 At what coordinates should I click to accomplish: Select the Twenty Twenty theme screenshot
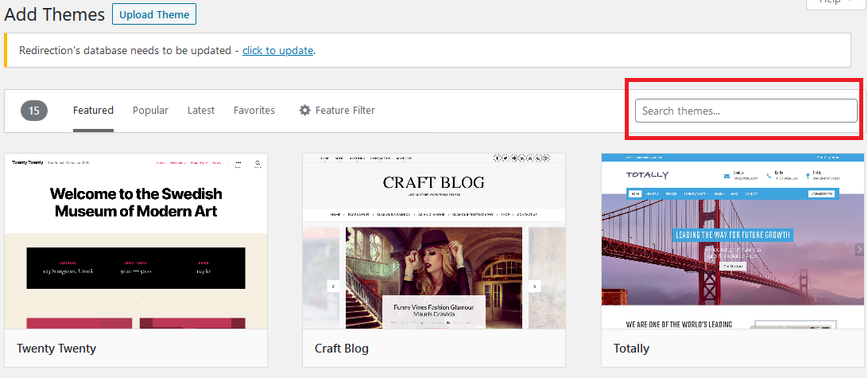click(136, 241)
